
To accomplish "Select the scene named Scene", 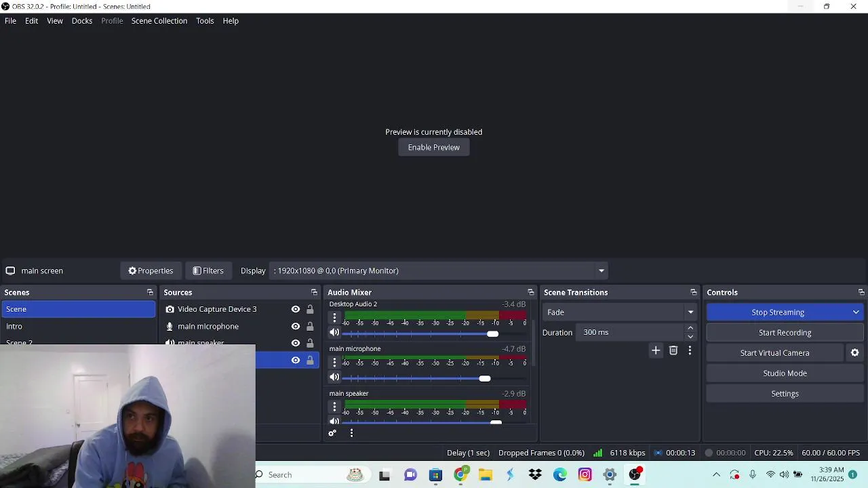I will pyautogui.click(x=78, y=309).
